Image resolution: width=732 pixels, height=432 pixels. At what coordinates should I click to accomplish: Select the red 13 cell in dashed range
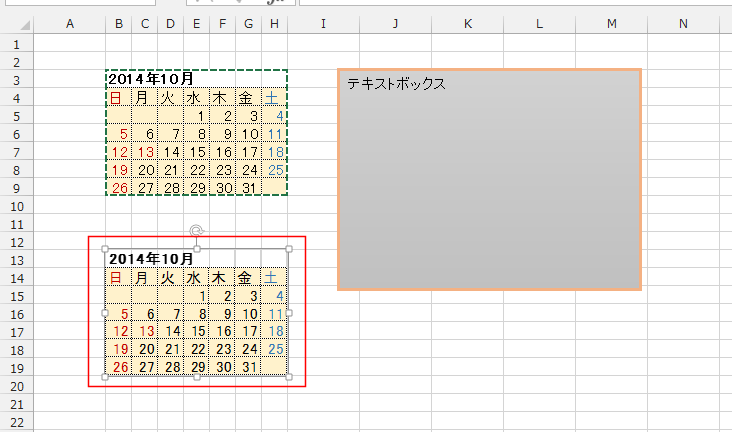[x=145, y=151]
